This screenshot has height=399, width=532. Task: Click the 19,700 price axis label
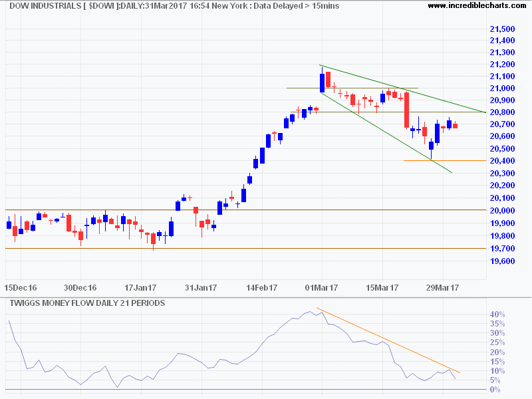[x=503, y=248]
